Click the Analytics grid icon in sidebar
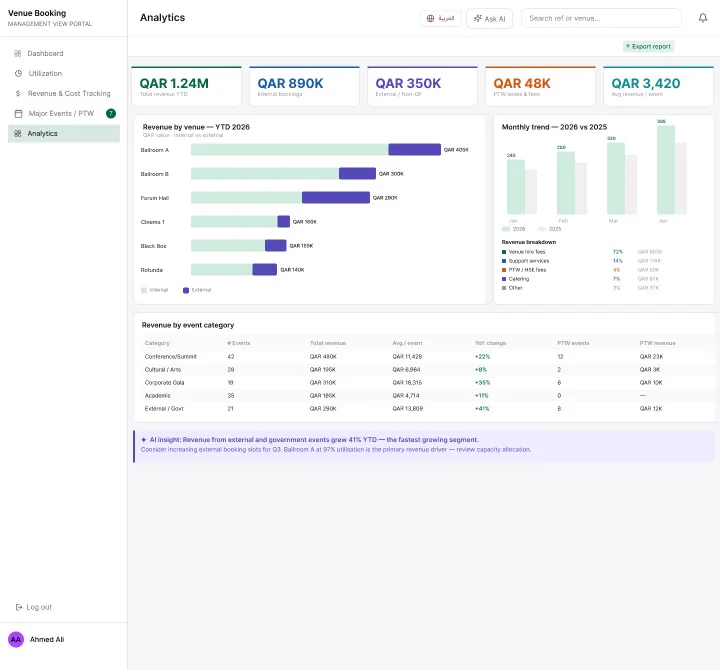Viewport: 720px width, 670px height. (18, 134)
